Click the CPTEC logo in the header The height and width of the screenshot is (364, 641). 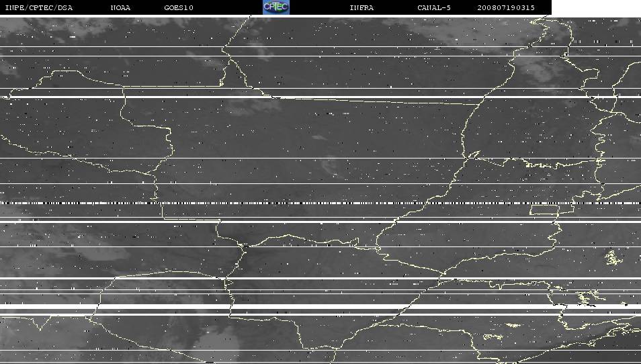276,7
